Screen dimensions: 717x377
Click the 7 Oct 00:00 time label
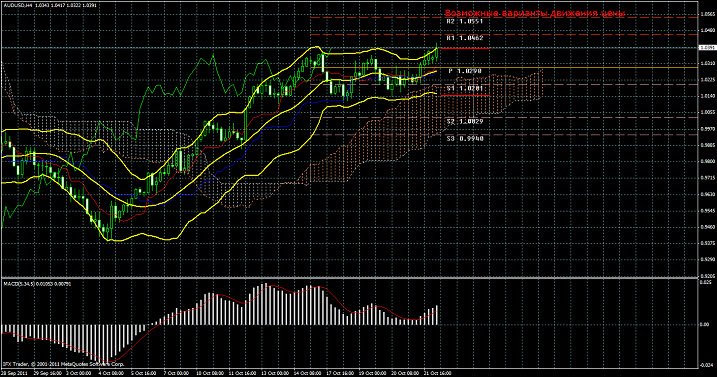176,373
